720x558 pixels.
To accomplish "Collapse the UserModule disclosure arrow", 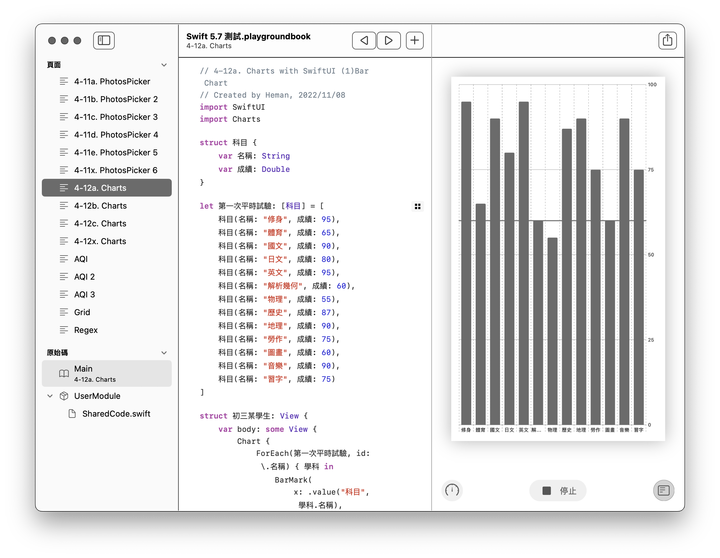I will [x=50, y=395].
